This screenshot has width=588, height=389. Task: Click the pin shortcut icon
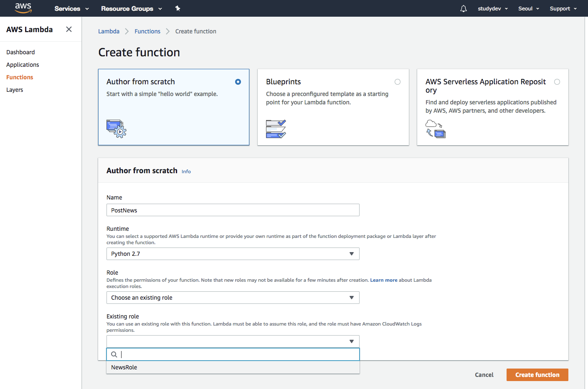(x=177, y=8)
